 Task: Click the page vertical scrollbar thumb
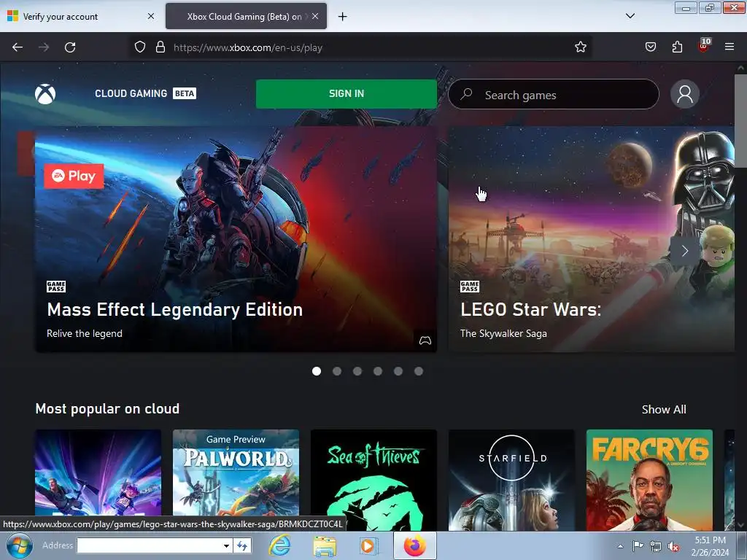tap(741, 120)
